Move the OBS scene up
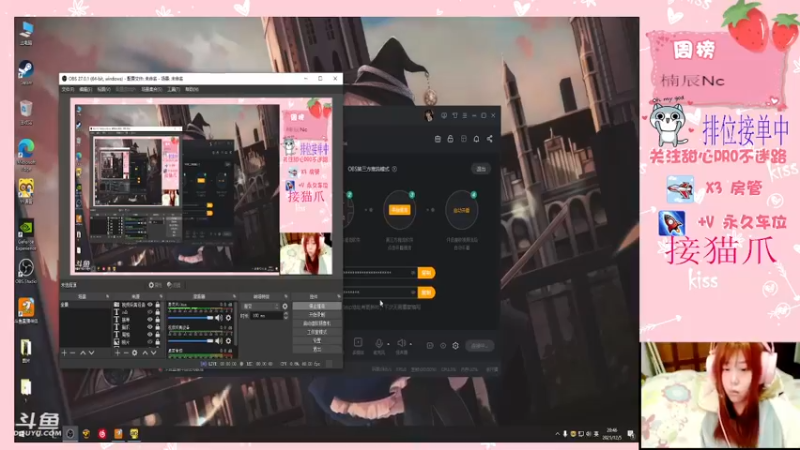 (83, 353)
